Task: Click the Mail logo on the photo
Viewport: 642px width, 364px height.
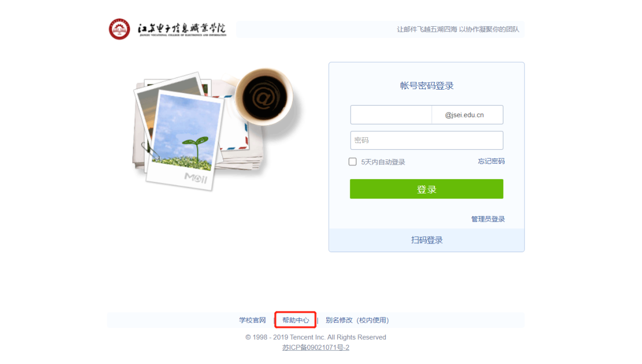Action: 196,177
